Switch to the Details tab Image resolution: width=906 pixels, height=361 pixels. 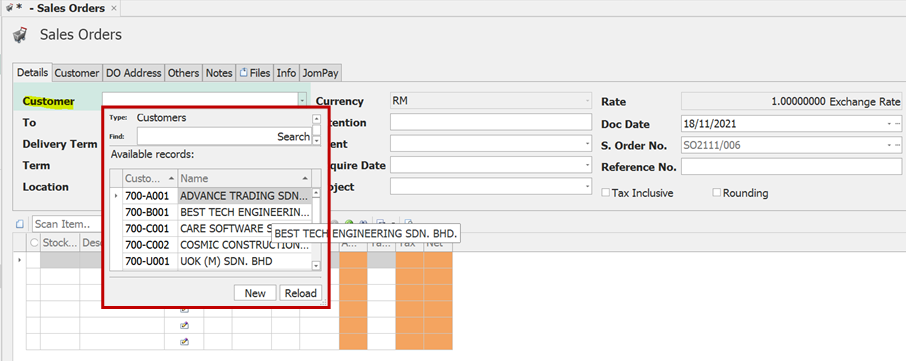tap(32, 73)
